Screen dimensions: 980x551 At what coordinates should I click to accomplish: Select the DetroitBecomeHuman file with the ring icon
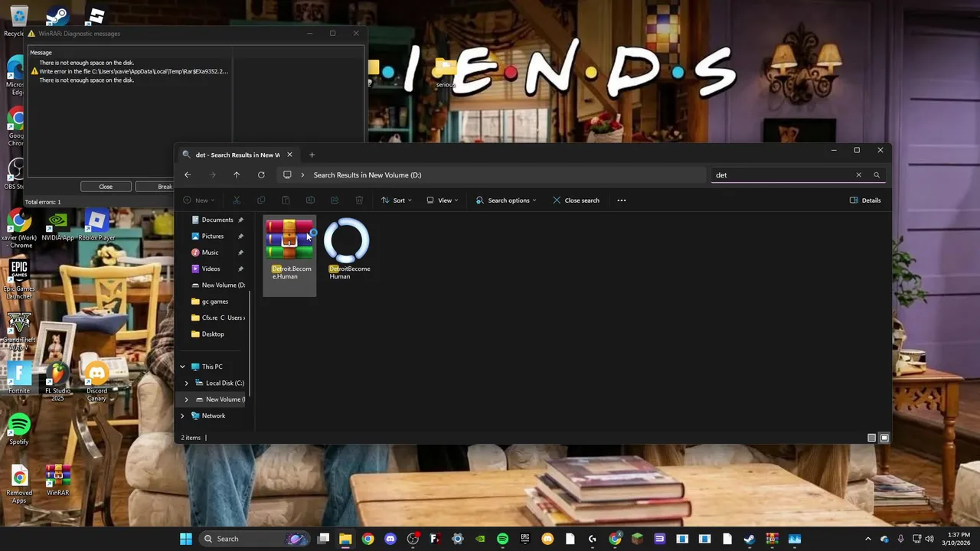coord(348,249)
